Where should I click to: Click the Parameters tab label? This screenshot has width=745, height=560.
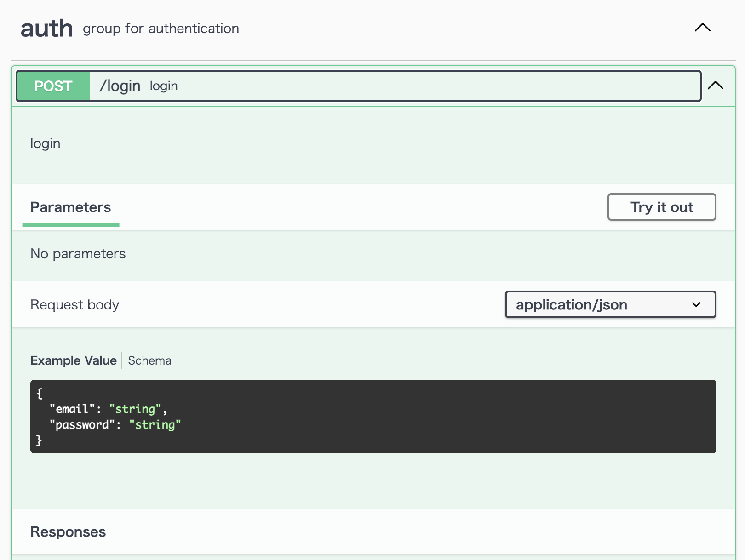click(70, 207)
